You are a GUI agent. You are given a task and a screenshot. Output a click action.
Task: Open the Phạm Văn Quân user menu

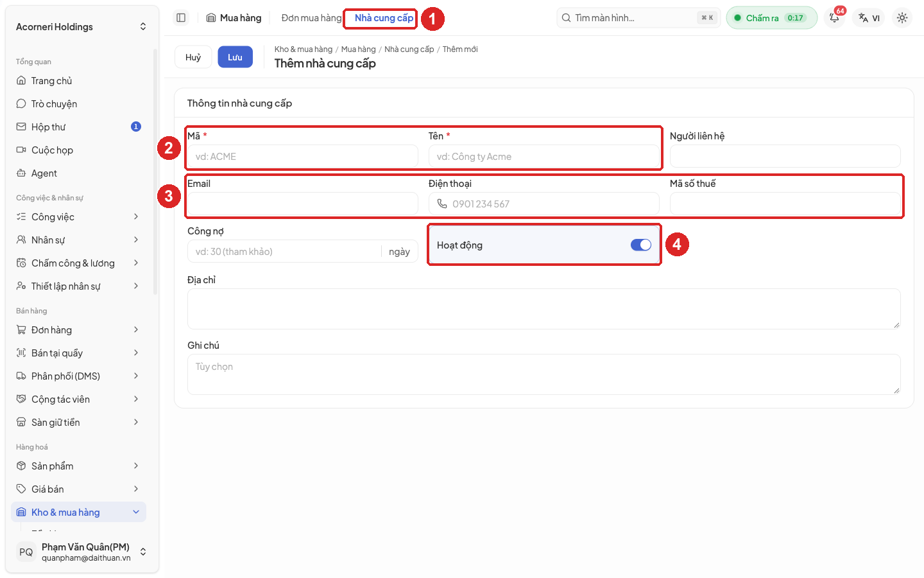click(81, 552)
